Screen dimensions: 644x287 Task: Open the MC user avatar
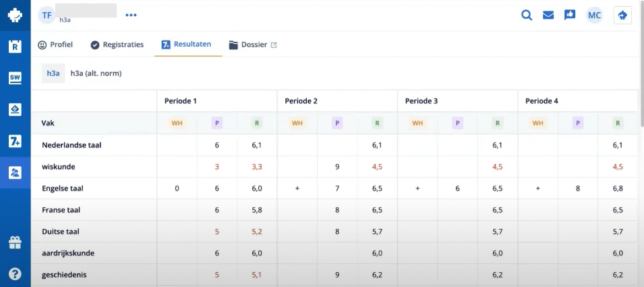coord(594,16)
